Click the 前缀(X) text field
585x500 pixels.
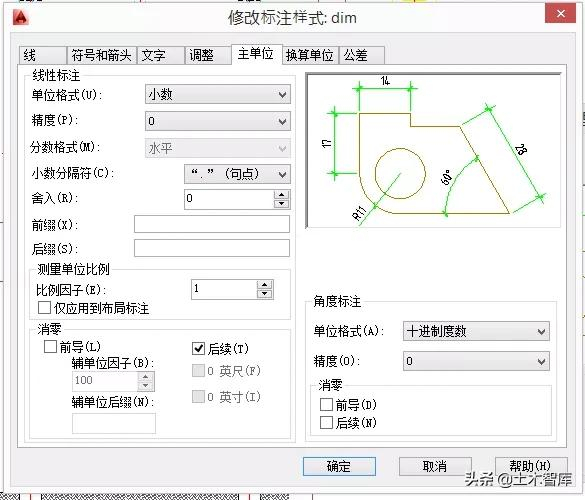(x=212, y=224)
